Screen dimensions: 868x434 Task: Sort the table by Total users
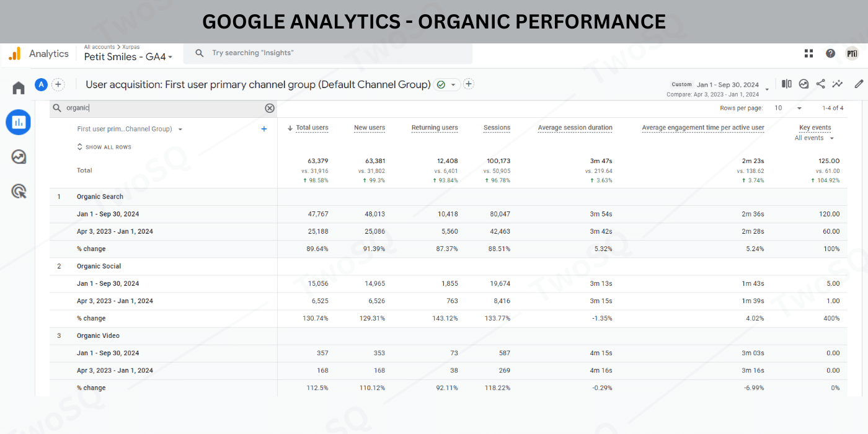point(308,128)
